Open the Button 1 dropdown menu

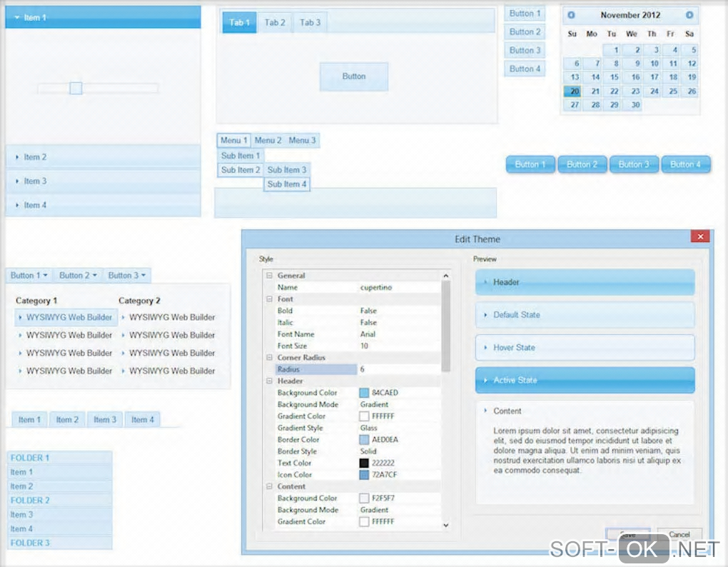[x=29, y=276]
